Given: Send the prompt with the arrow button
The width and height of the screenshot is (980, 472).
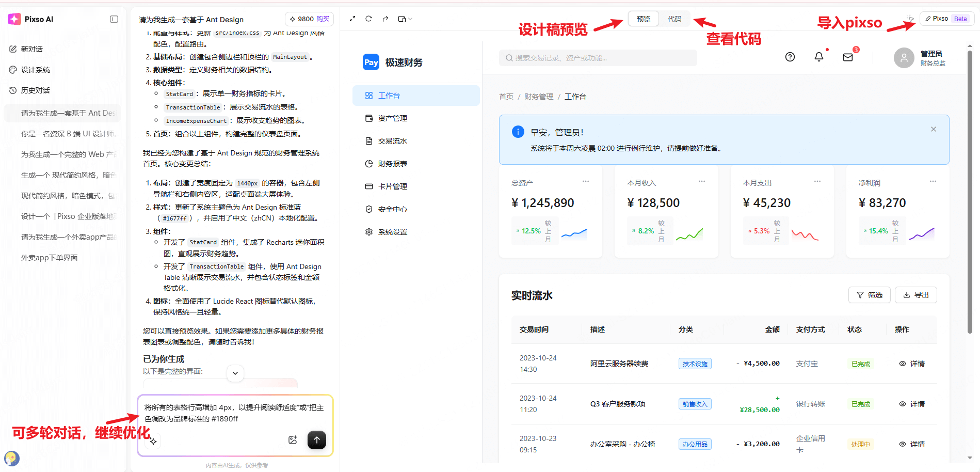Looking at the screenshot, I should pos(316,439).
